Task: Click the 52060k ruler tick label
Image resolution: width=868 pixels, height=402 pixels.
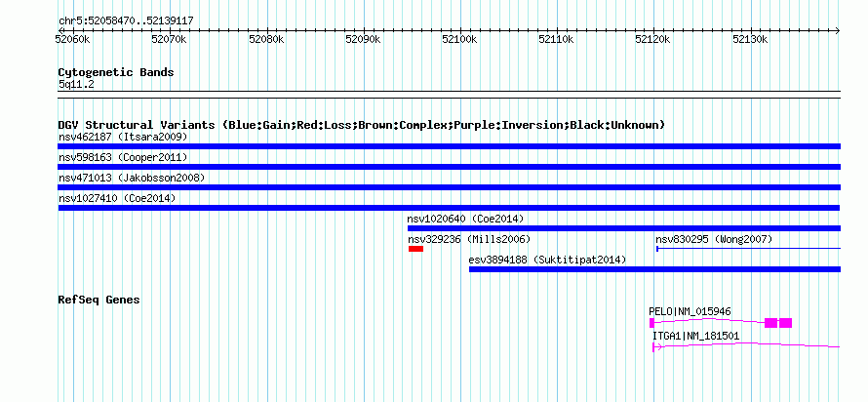Action: (73, 40)
